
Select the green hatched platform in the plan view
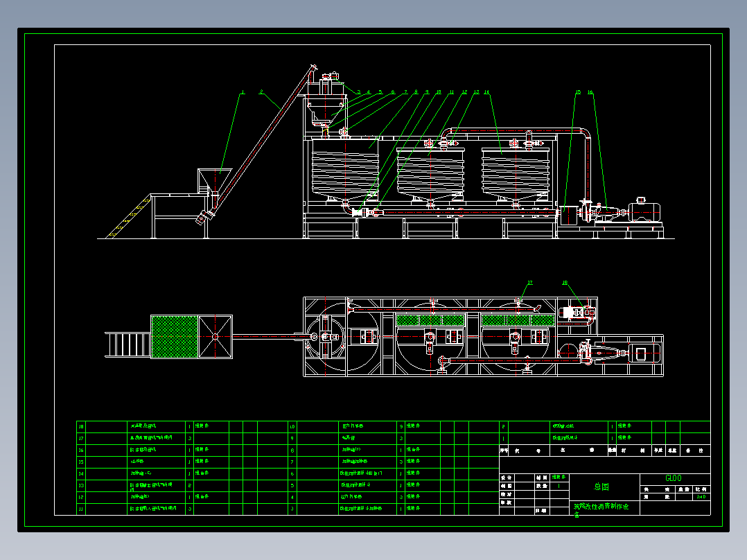tap(175, 336)
